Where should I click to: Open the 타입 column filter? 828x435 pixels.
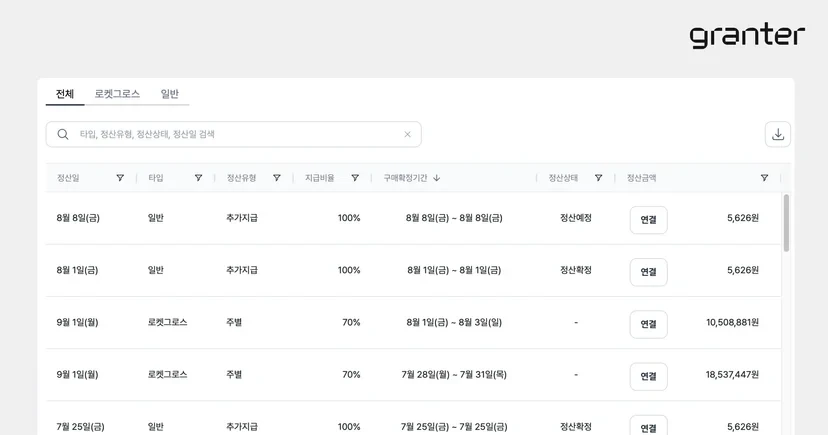click(x=198, y=178)
